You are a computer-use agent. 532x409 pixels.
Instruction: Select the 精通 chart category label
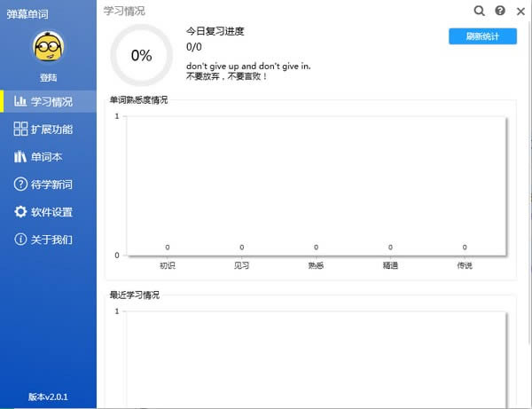(x=390, y=264)
